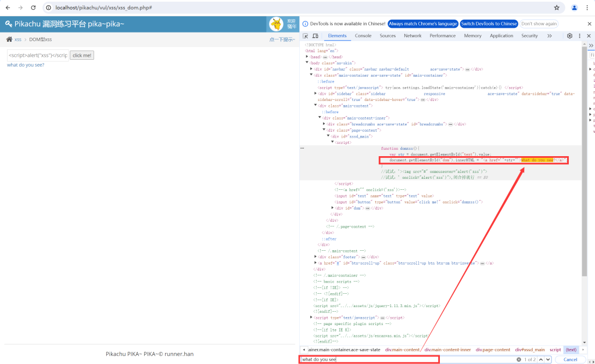Jump to next search result arrow

coord(548,359)
